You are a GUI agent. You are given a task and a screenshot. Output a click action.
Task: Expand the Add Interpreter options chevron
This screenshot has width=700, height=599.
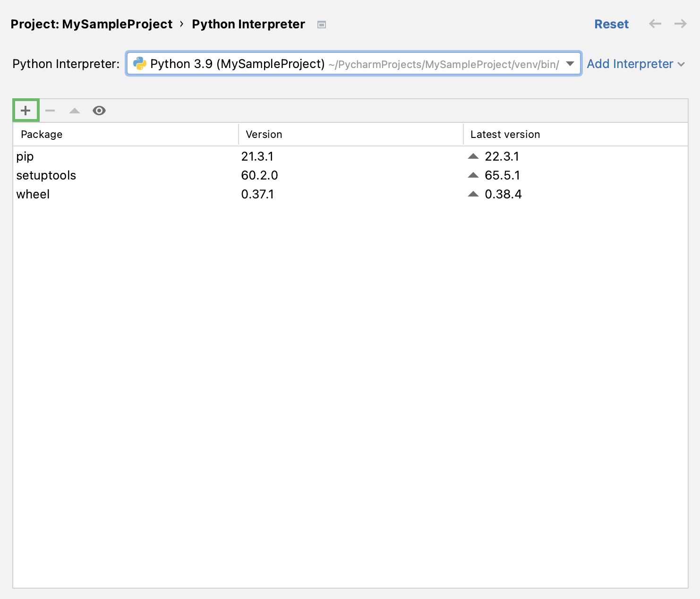coord(681,64)
